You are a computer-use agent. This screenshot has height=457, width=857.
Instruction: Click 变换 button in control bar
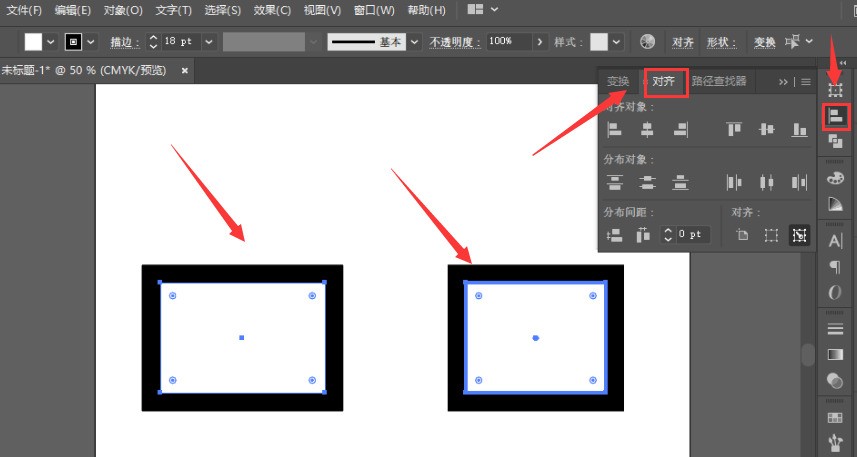click(765, 43)
